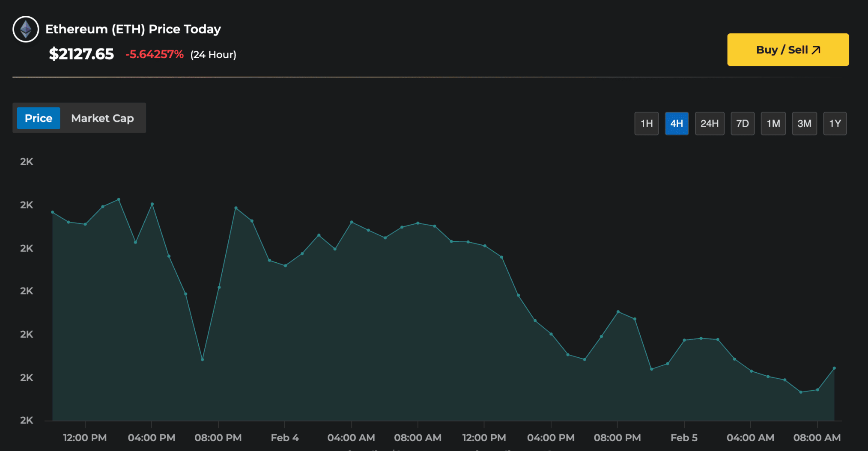Switch to the Market Cap tab

[x=102, y=118]
